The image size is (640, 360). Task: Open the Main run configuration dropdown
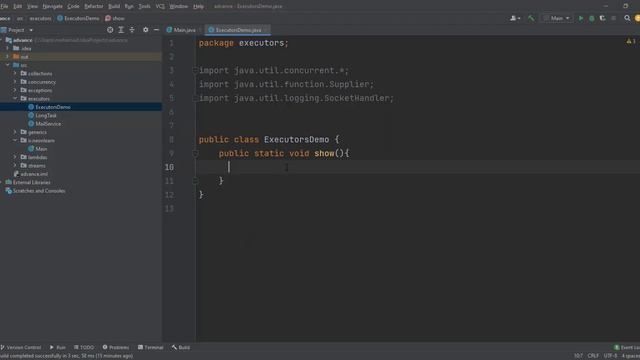click(557, 18)
